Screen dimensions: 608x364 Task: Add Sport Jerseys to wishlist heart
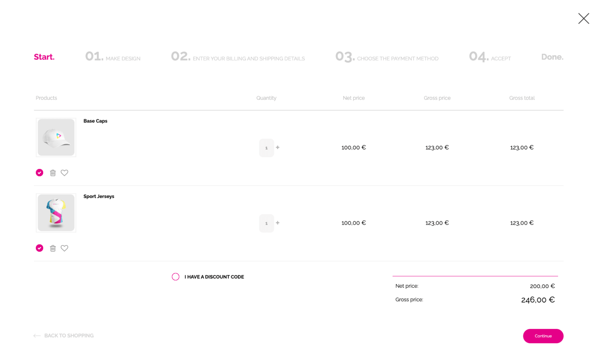point(64,248)
